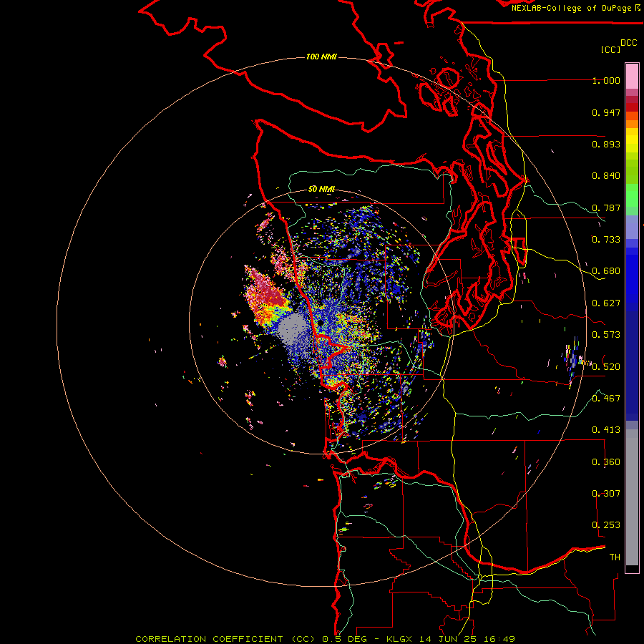Click the red colorbar segment near 0.947
Screen dimensions: 644x644
point(632,107)
